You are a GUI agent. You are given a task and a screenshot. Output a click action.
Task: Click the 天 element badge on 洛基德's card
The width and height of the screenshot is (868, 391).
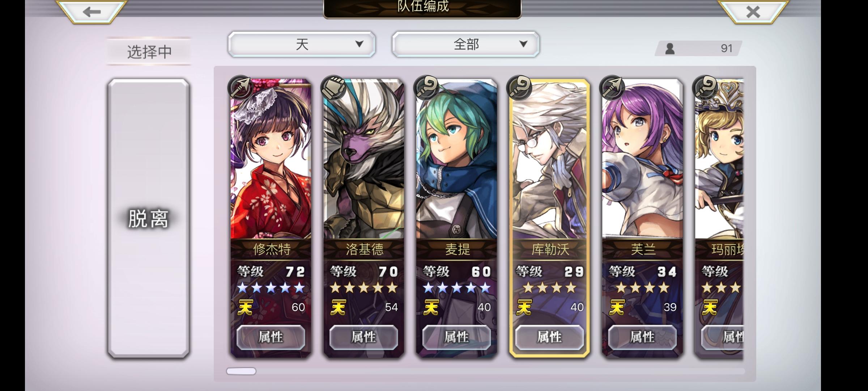[338, 307]
